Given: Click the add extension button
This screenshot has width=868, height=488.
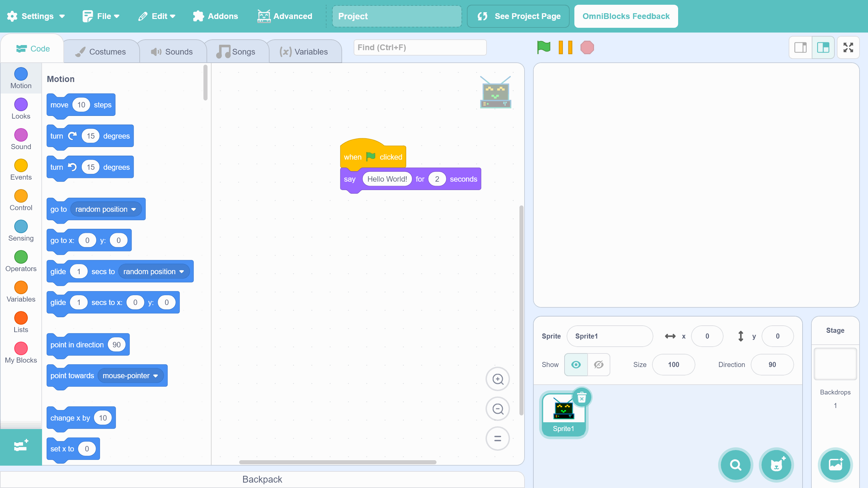Looking at the screenshot, I should [21, 446].
